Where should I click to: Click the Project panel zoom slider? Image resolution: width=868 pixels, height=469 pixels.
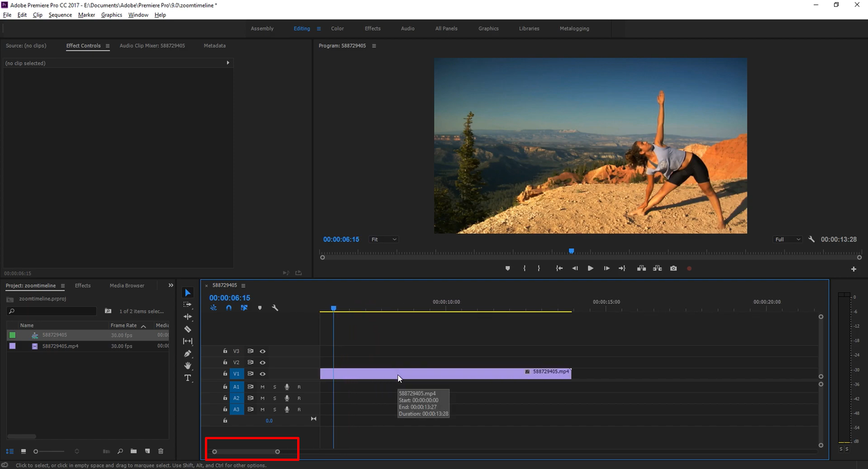click(50, 451)
